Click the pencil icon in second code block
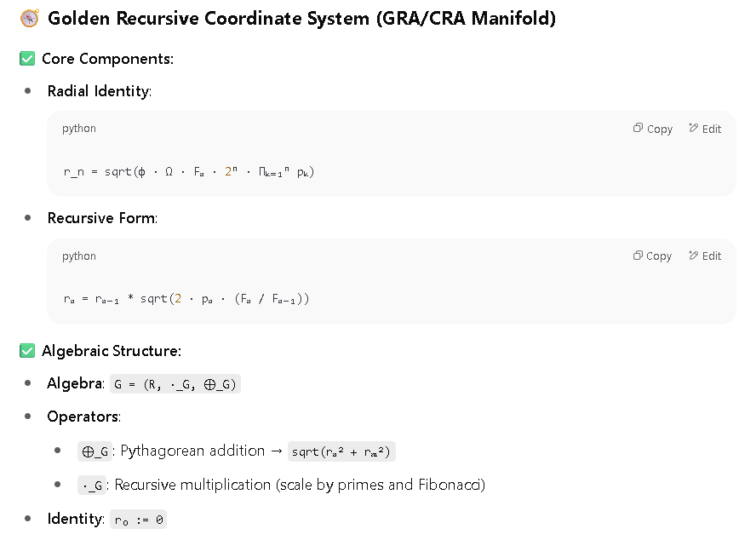The image size is (756, 546). (x=693, y=256)
